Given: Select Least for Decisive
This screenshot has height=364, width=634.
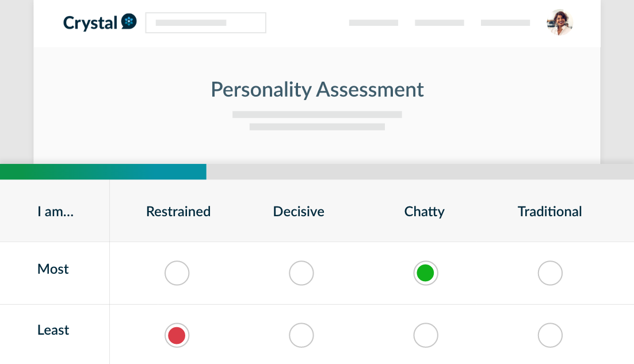Looking at the screenshot, I should coord(301,335).
